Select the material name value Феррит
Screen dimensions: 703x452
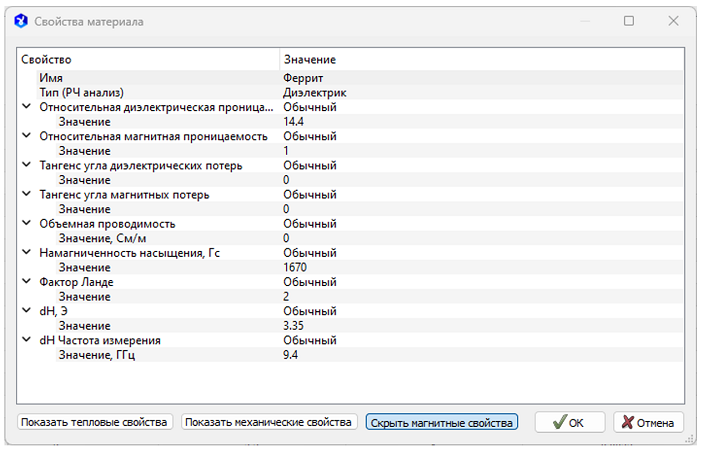point(303,78)
